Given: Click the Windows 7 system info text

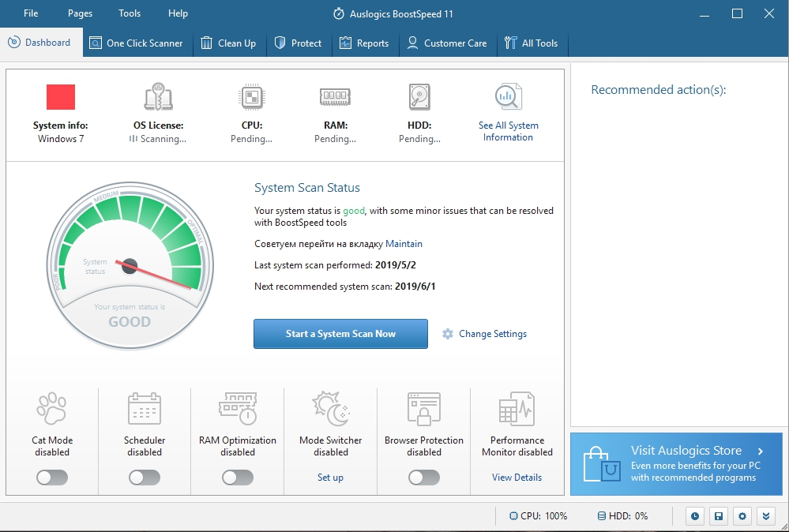Looking at the screenshot, I should 61,139.
